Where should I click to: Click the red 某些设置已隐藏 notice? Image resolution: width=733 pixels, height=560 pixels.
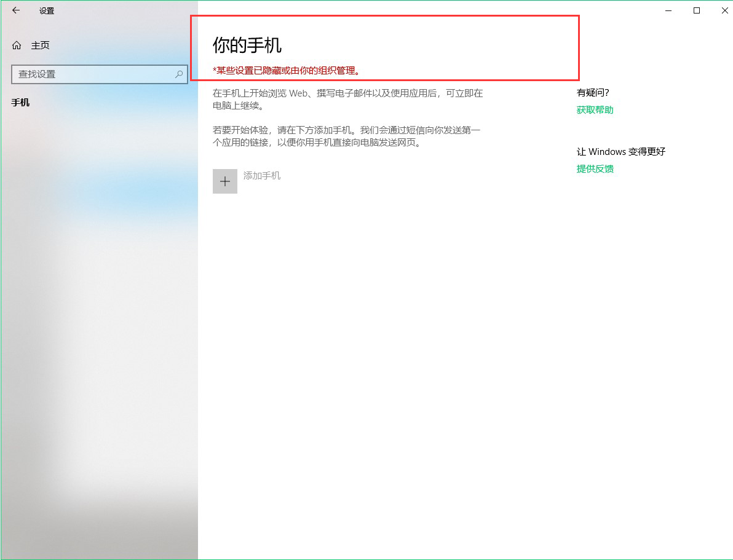coord(287,71)
